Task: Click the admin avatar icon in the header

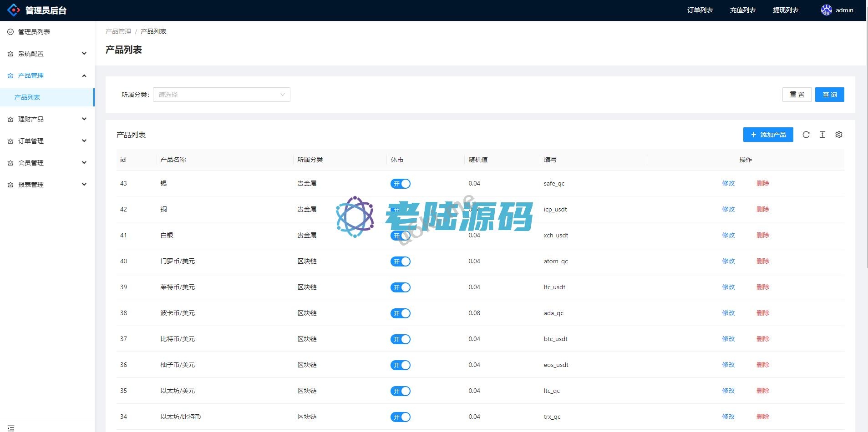Action: (826, 10)
